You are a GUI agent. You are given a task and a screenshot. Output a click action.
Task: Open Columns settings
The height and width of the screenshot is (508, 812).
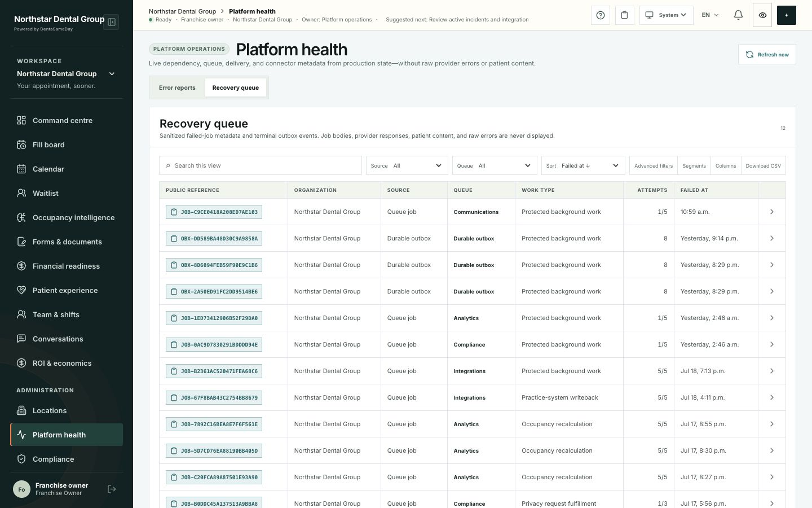(x=726, y=166)
